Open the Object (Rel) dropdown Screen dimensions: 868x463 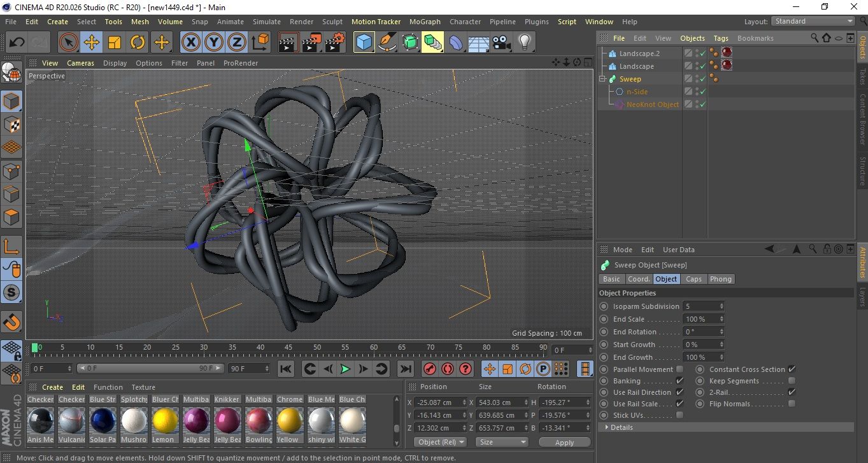point(440,442)
